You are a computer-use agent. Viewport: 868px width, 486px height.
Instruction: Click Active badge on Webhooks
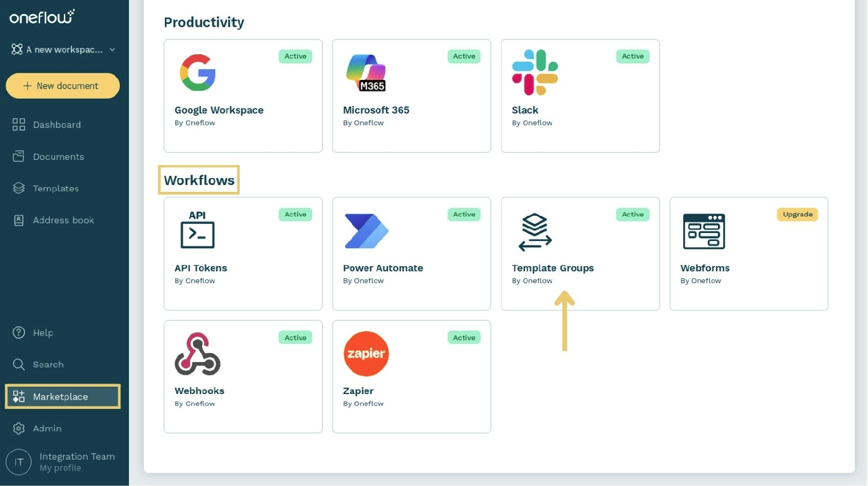pos(296,338)
